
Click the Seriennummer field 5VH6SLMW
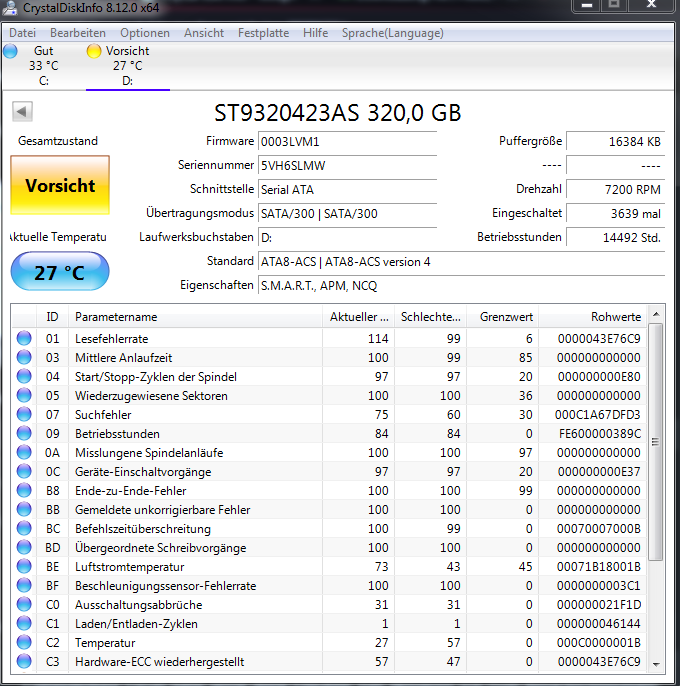click(347, 166)
